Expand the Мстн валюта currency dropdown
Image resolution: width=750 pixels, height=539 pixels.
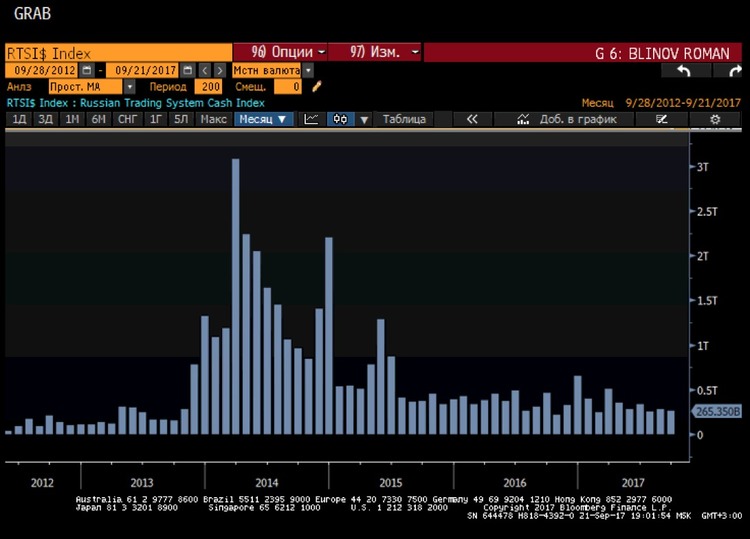point(308,71)
